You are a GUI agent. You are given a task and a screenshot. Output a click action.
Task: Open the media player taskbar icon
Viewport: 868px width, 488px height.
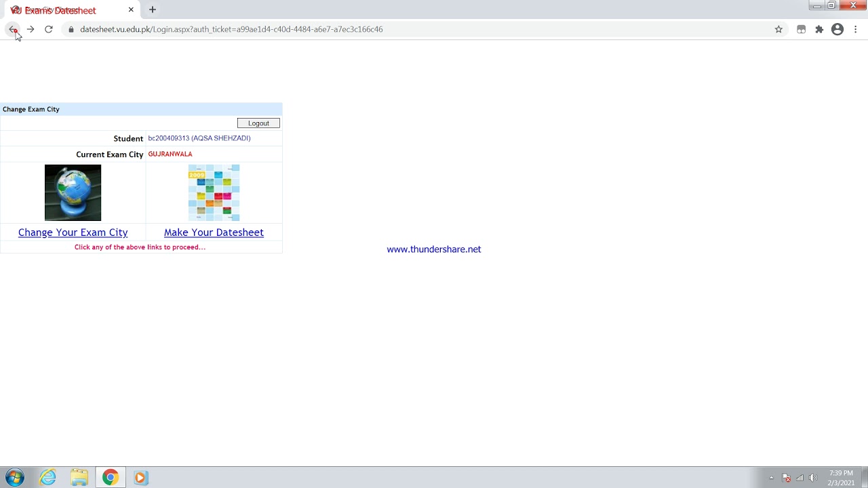click(x=140, y=477)
